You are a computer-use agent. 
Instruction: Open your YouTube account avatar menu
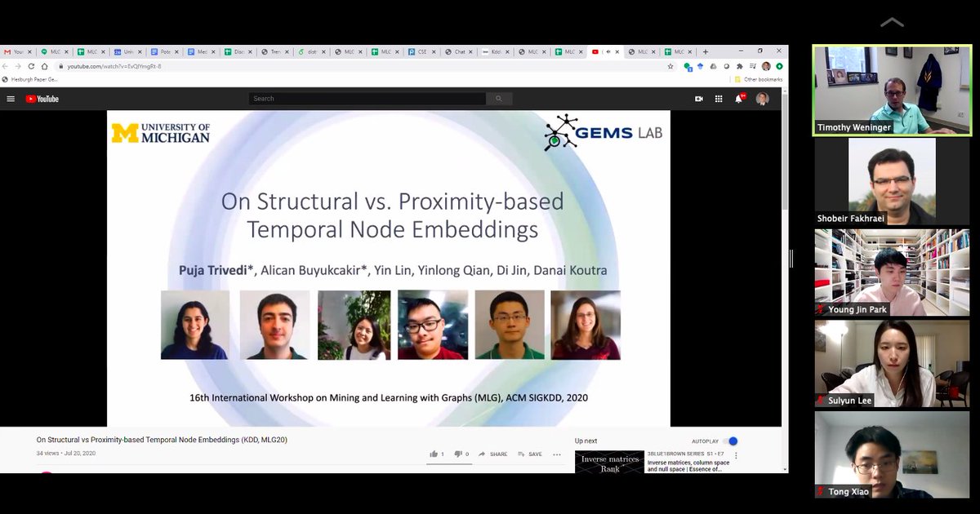[763, 98]
